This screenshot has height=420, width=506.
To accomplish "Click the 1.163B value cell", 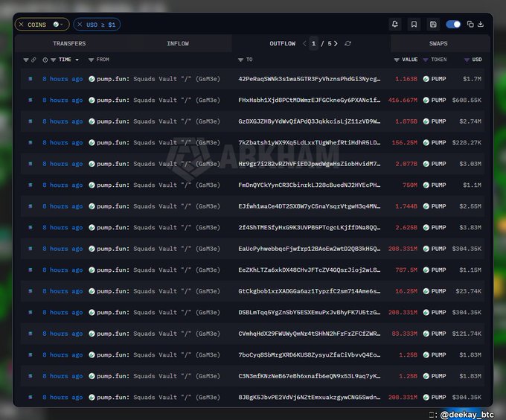I will coord(406,79).
